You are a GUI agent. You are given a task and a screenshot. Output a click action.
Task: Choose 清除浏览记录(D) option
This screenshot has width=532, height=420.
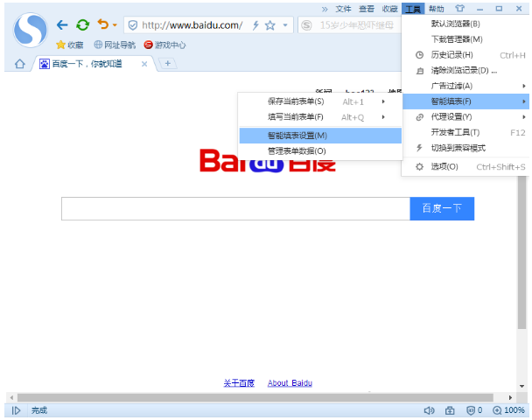(465, 71)
